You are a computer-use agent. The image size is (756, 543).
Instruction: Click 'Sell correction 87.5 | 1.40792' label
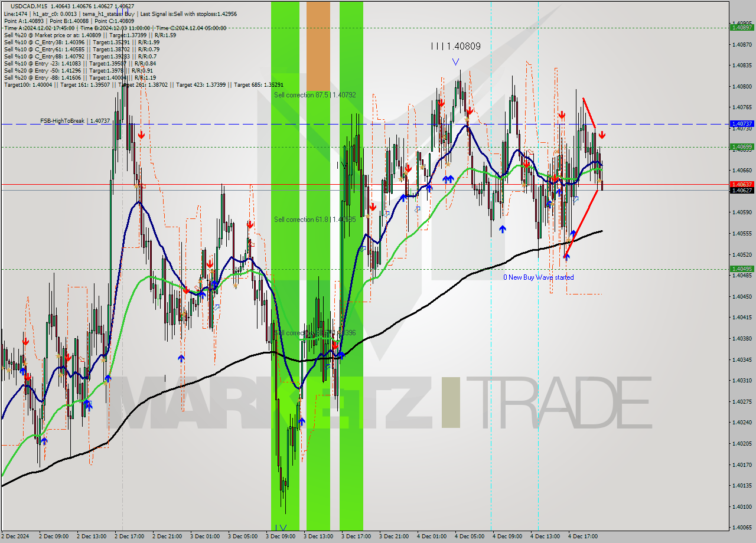tap(315, 94)
